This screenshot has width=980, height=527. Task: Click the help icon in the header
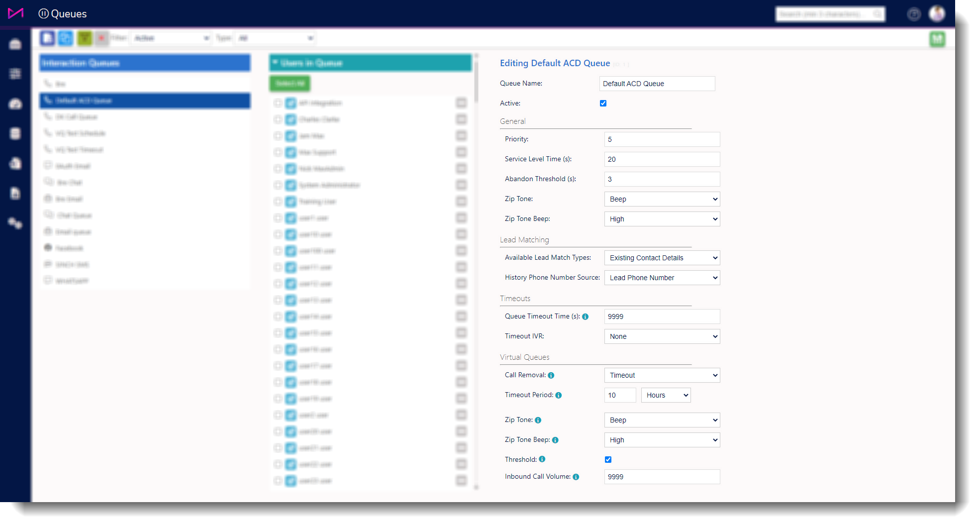913,14
